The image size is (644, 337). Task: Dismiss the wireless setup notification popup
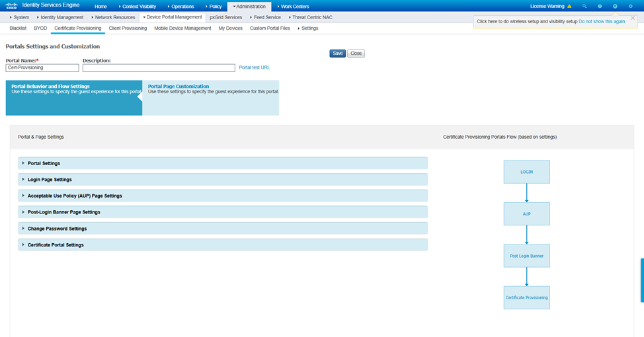click(633, 18)
